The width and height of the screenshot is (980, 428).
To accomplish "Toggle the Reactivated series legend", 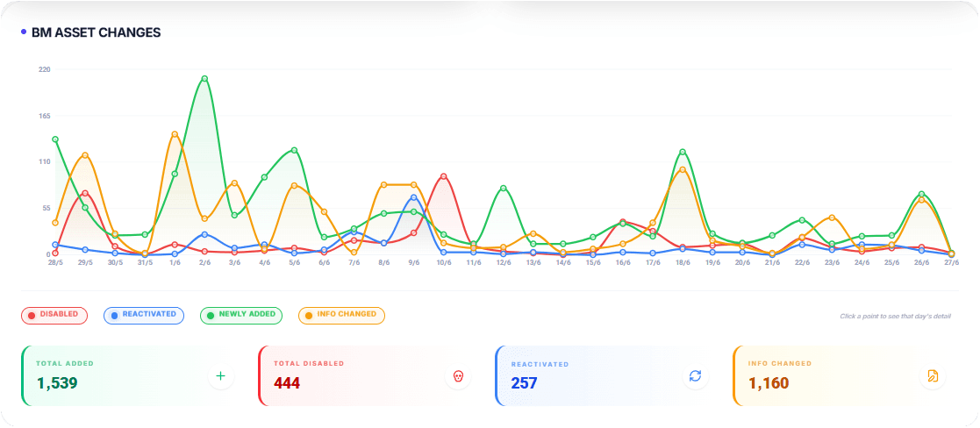I will (x=144, y=315).
